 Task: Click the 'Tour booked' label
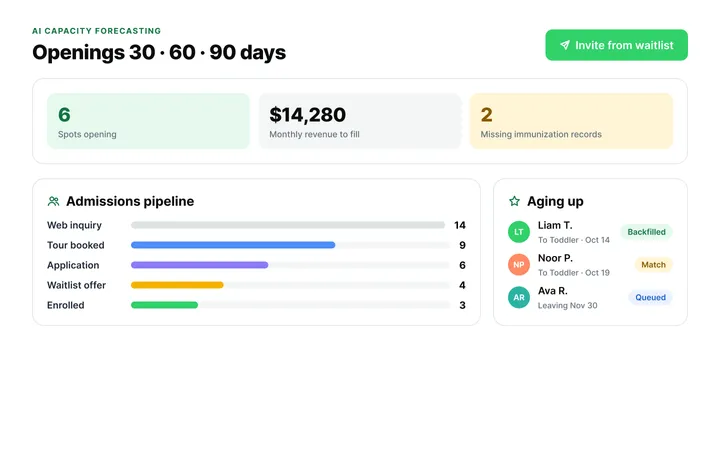tap(76, 245)
